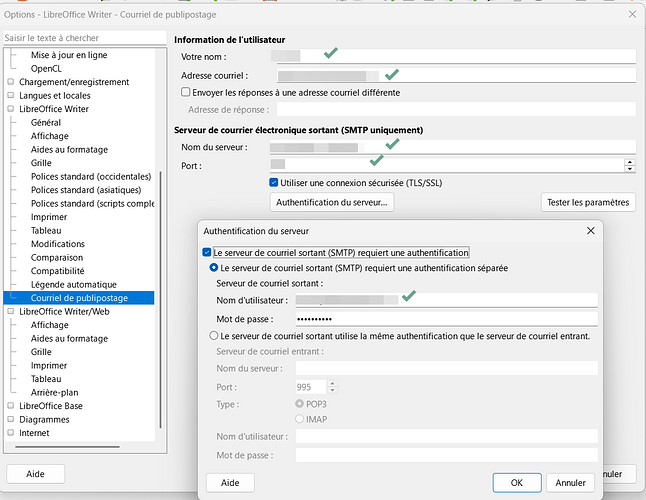Decrease the SMTP Port value with down arrow
Image resolution: width=646 pixels, height=500 pixels.
(x=629, y=169)
